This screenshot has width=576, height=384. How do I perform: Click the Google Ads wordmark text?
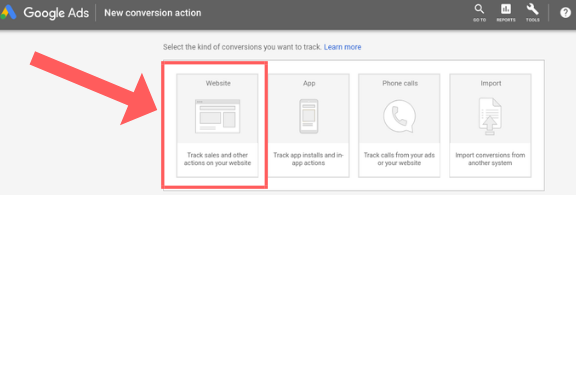click(56, 13)
